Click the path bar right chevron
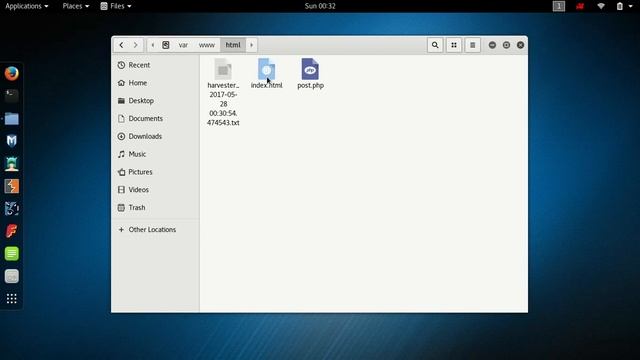640x360 pixels. pos(251,45)
